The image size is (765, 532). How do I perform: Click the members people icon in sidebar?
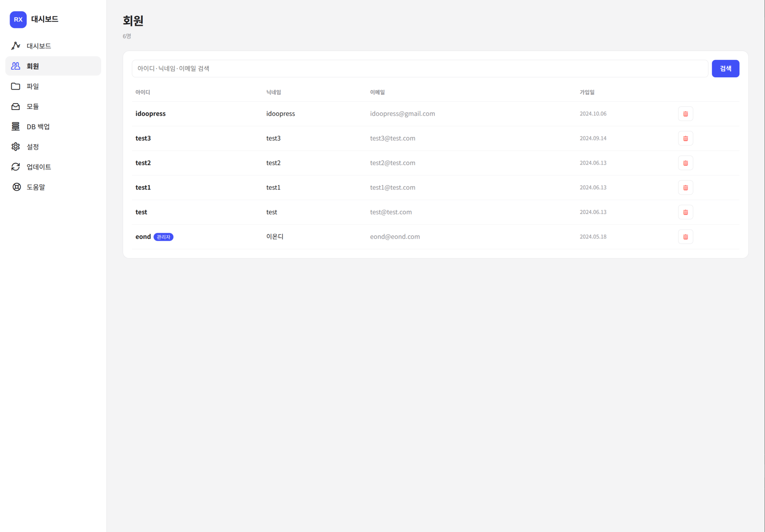[16, 66]
